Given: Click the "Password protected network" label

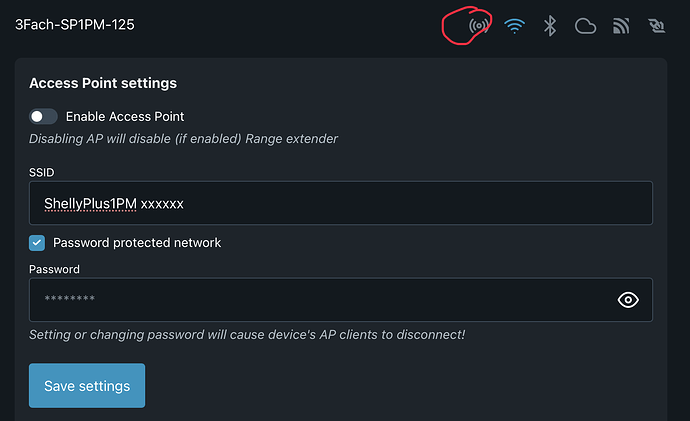Looking at the screenshot, I should (x=137, y=242).
